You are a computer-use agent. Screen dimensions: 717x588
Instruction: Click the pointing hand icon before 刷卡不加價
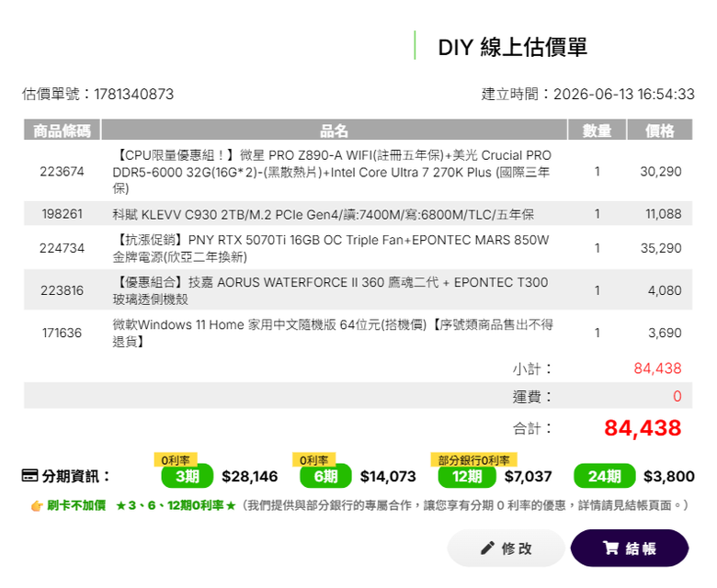tap(37, 505)
